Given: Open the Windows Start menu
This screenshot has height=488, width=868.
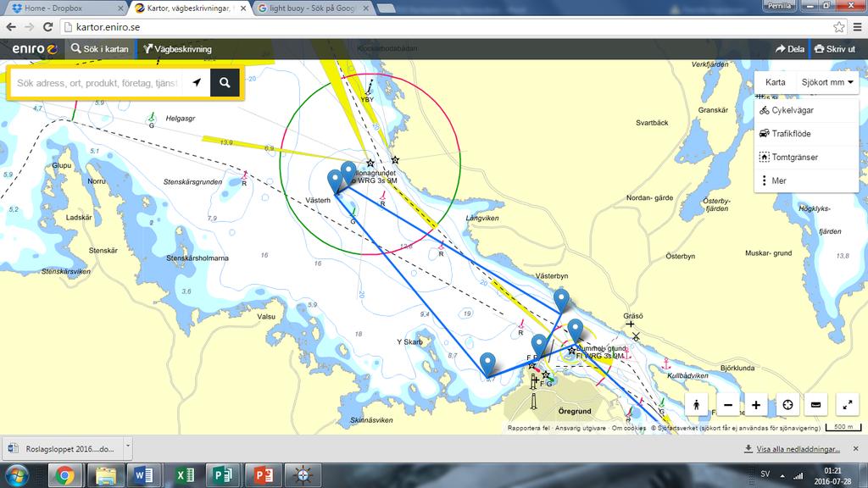Looking at the screenshot, I should [x=17, y=476].
